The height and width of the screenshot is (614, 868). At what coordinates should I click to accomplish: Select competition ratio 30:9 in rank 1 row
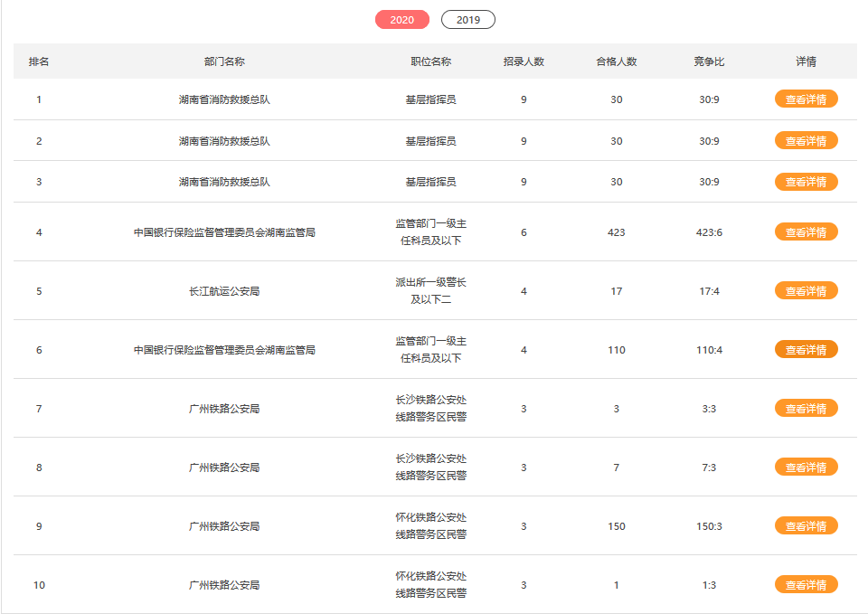tap(709, 99)
